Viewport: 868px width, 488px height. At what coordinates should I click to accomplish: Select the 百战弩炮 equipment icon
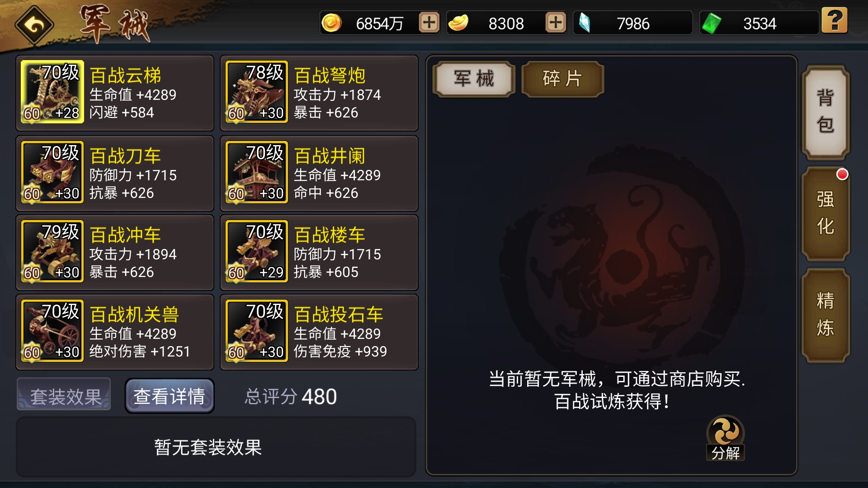tap(257, 92)
